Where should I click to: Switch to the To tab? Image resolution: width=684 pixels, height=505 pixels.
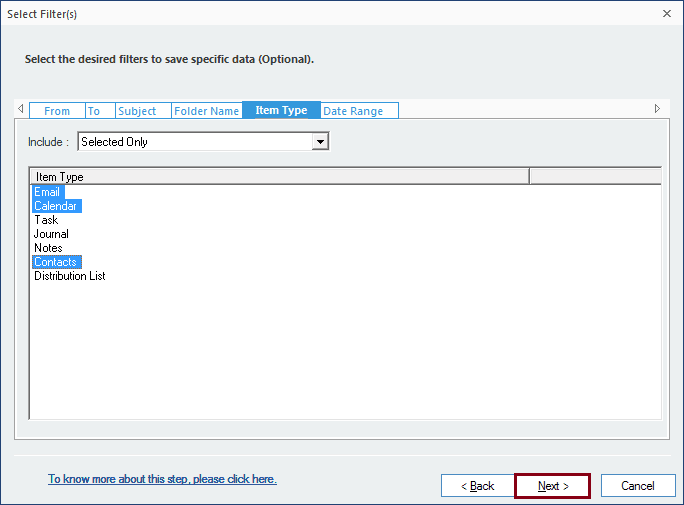(94, 111)
